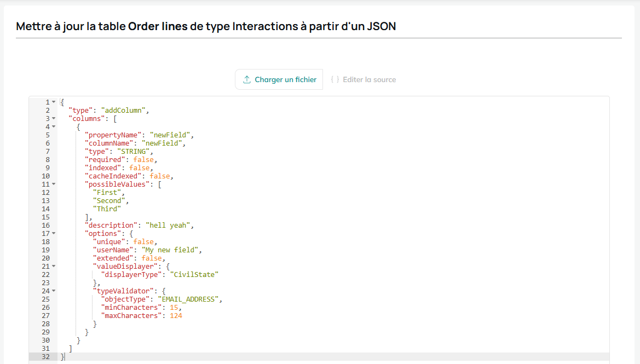Click the false value of "unique"
The height and width of the screenshot is (364, 640).
point(143,242)
